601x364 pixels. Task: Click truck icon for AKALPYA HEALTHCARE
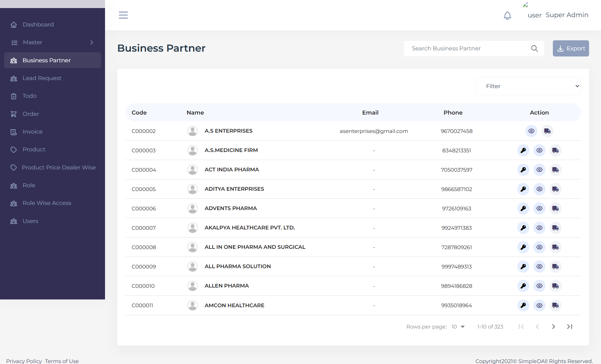coord(555,228)
